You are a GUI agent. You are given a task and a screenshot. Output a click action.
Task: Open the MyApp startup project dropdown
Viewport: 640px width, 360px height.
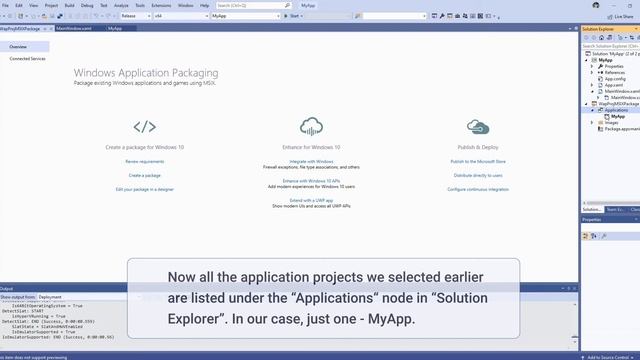point(246,16)
